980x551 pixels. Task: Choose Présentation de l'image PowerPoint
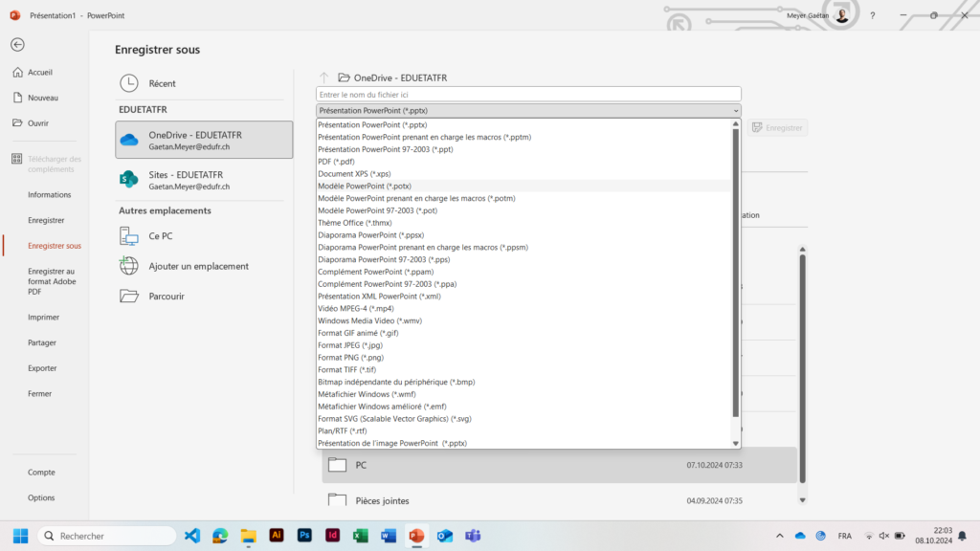coord(523,444)
